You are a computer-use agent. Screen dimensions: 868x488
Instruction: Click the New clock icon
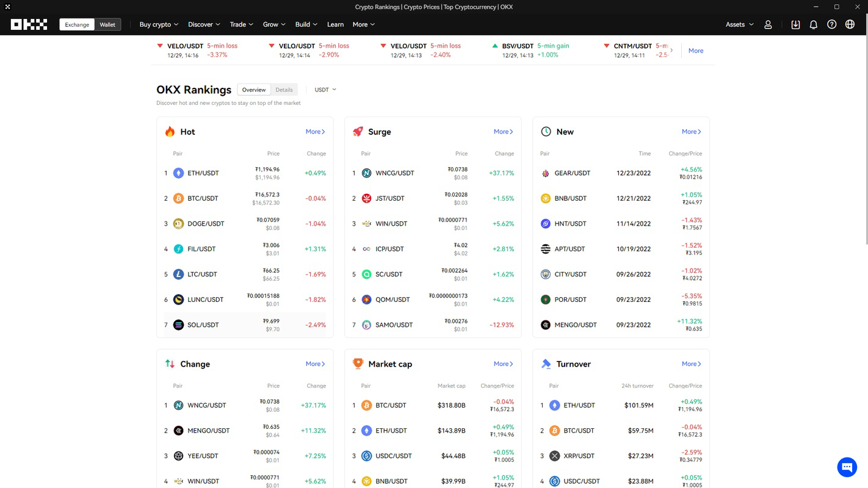click(546, 131)
